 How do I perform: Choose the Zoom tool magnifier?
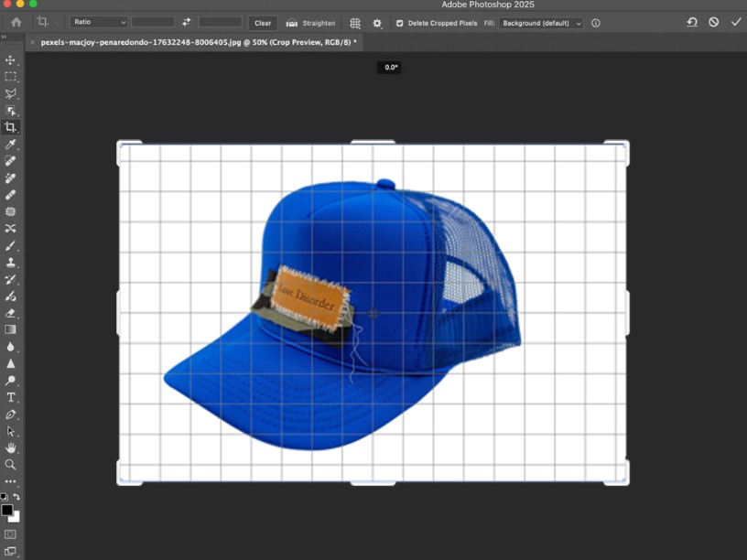pyautogui.click(x=11, y=464)
